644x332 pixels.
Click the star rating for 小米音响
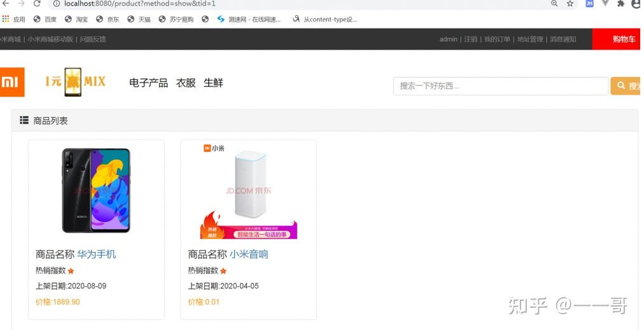[x=223, y=271]
